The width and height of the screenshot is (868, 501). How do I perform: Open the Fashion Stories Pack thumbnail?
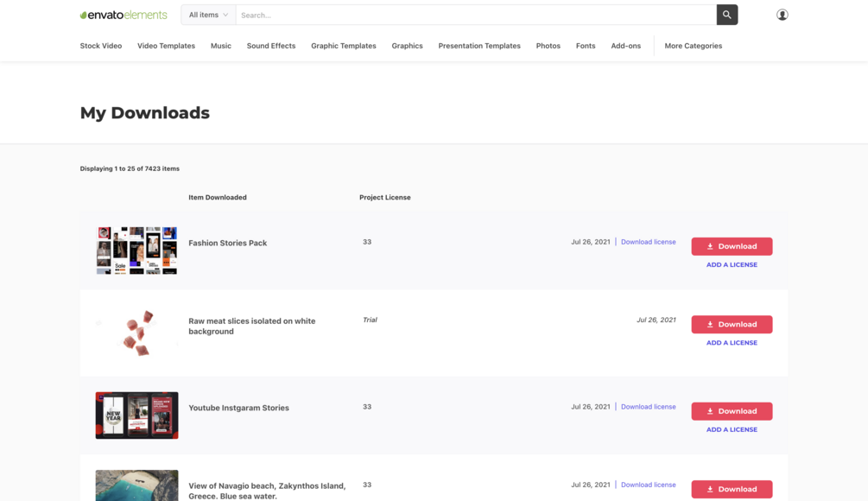(136, 250)
